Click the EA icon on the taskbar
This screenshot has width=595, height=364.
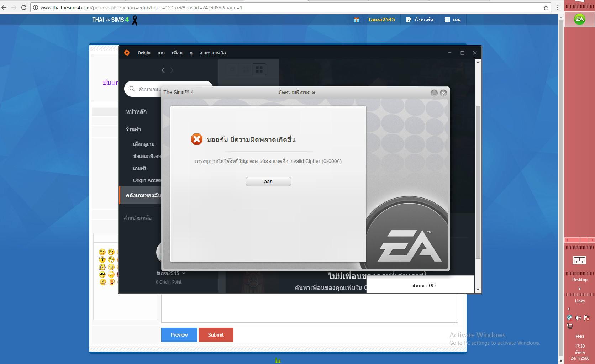(x=580, y=19)
